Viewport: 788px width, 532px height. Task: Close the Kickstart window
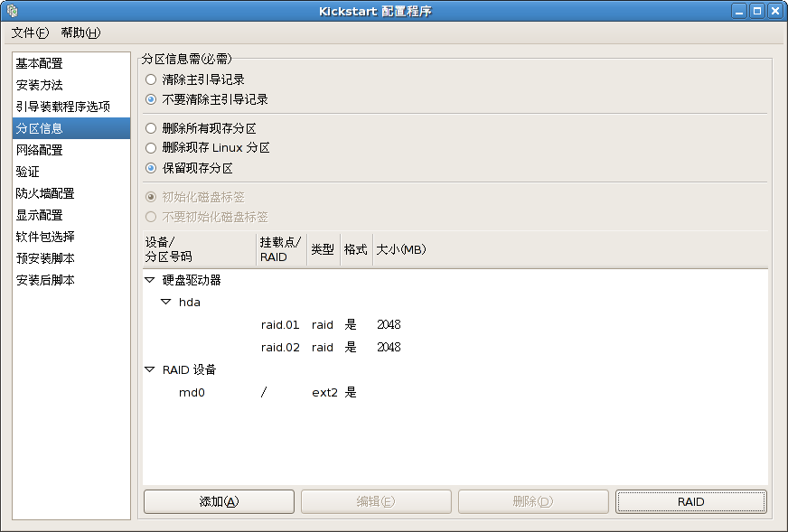(x=775, y=11)
